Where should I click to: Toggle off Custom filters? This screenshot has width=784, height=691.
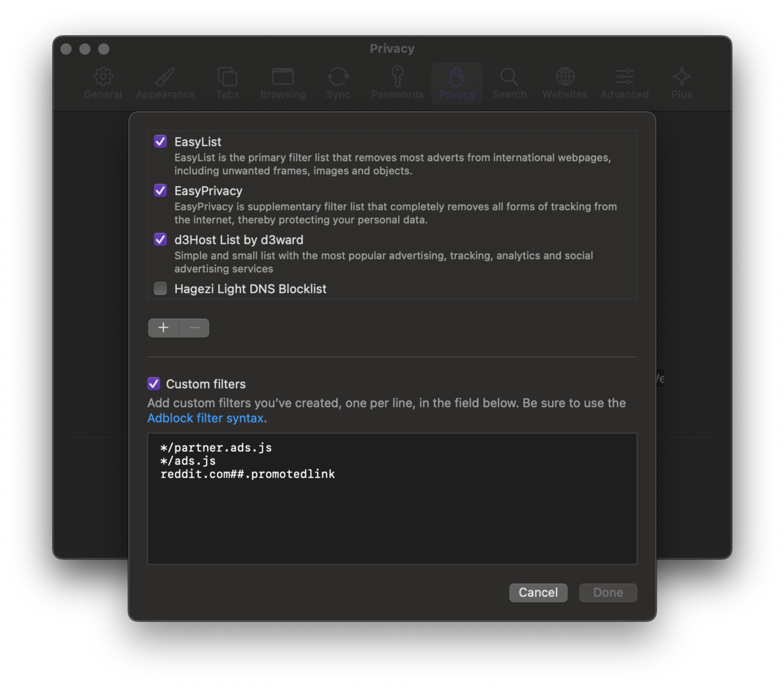154,383
